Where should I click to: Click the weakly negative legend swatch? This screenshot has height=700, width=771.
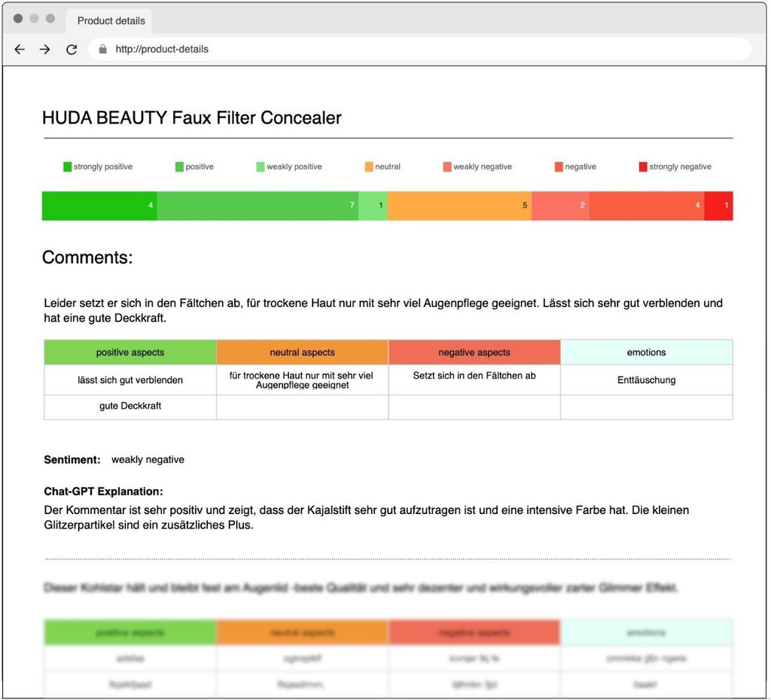[x=447, y=166]
